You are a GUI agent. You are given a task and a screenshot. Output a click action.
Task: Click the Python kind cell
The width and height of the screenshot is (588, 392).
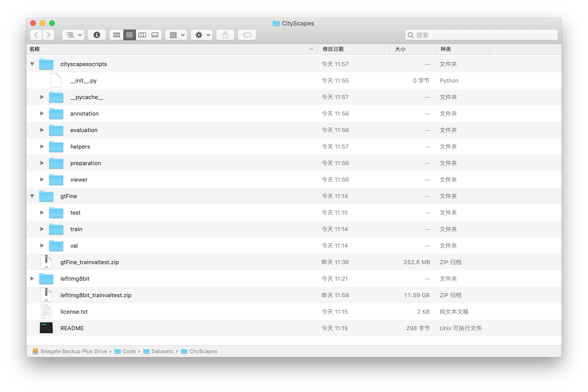tap(449, 80)
